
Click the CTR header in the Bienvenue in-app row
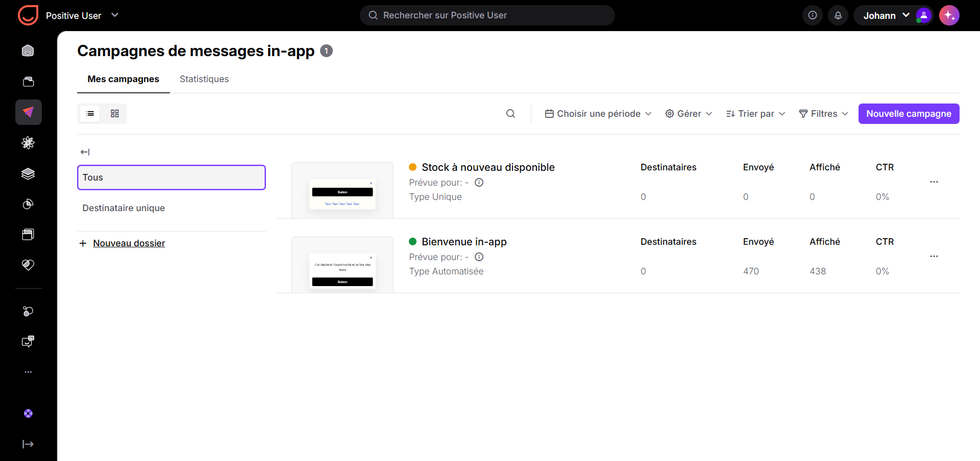point(885,242)
